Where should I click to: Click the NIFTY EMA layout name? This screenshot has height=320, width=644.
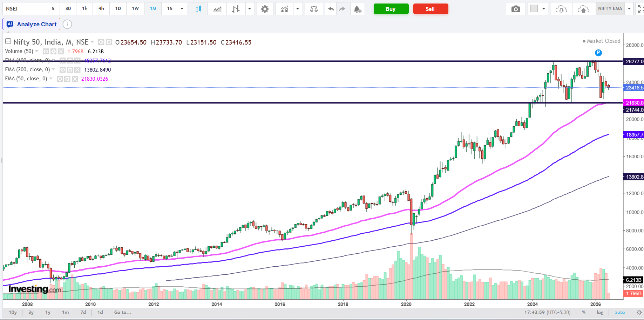point(610,8)
